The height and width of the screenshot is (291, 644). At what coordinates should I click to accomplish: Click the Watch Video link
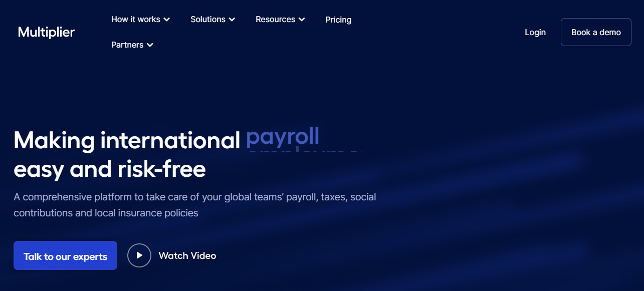pos(187,255)
